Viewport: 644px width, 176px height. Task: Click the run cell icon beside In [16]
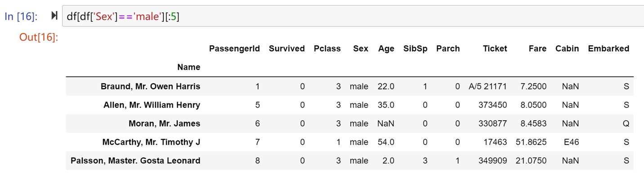coord(54,16)
